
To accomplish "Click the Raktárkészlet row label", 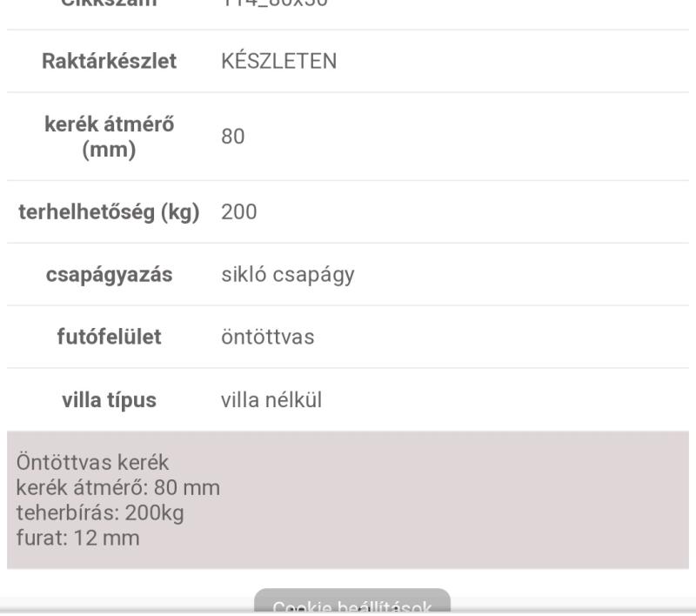I will pos(110,61).
